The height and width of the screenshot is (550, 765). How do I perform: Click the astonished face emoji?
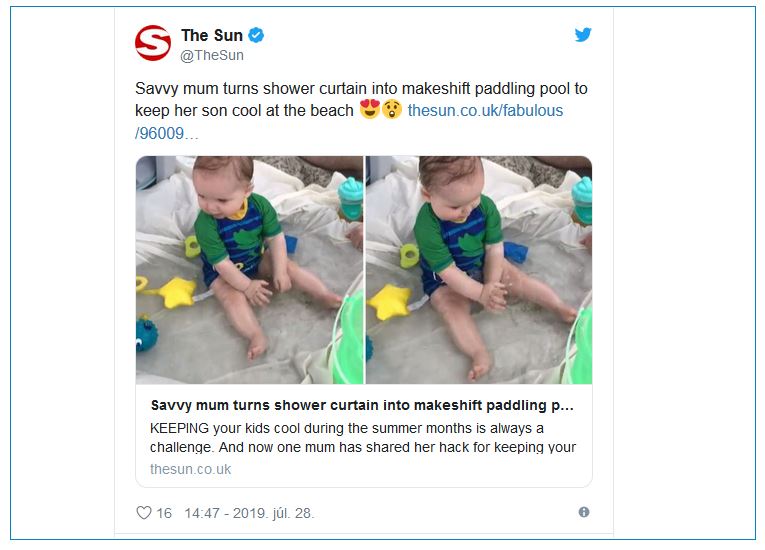[392, 109]
